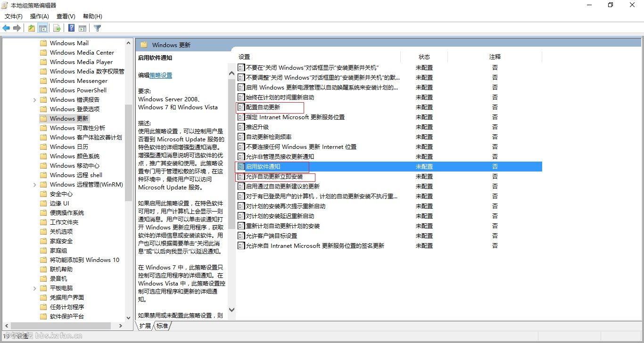Select Windows 客户体验改善计划 folder
The height and width of the screenshot is (343, 644).
[86, 137]
